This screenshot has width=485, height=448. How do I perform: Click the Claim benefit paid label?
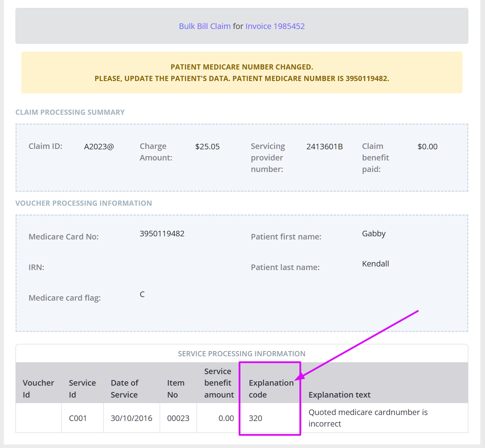[x=375, y=158]
